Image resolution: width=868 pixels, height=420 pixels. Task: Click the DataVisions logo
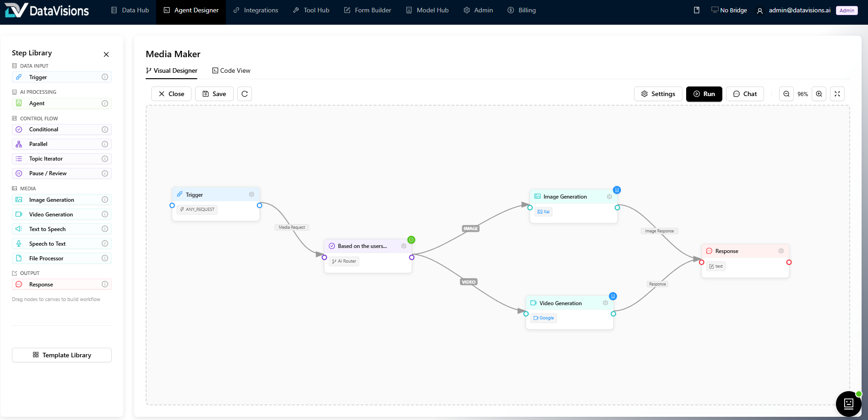coord(47,10)
